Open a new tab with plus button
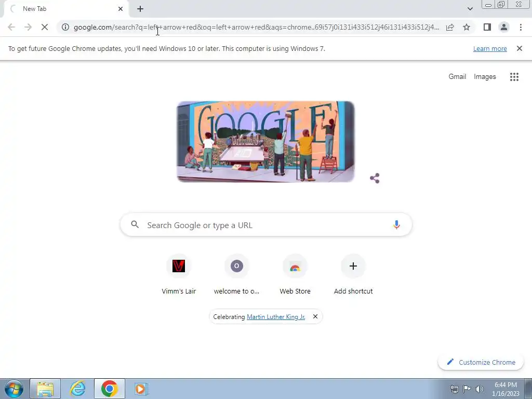 coord(140,9)
